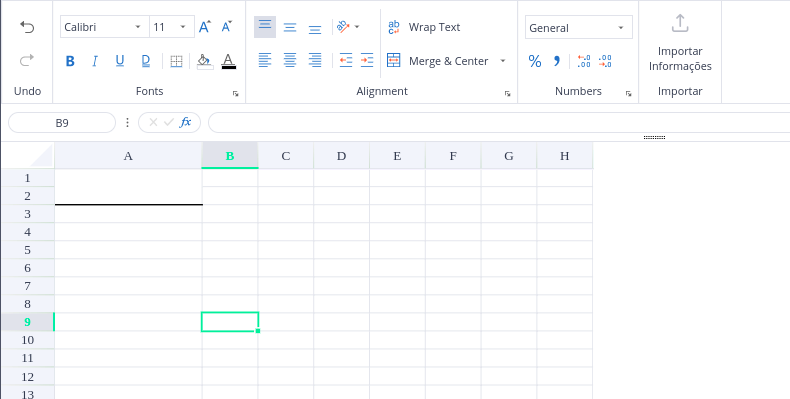Select column D header
Viewport: 790px width, 399px height.
coord(342,156)
